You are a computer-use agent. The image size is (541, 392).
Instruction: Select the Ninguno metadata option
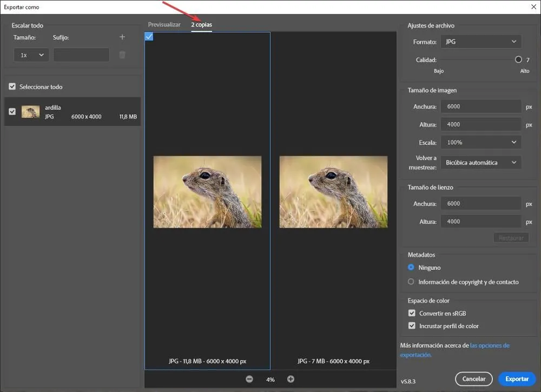[411, 267]
